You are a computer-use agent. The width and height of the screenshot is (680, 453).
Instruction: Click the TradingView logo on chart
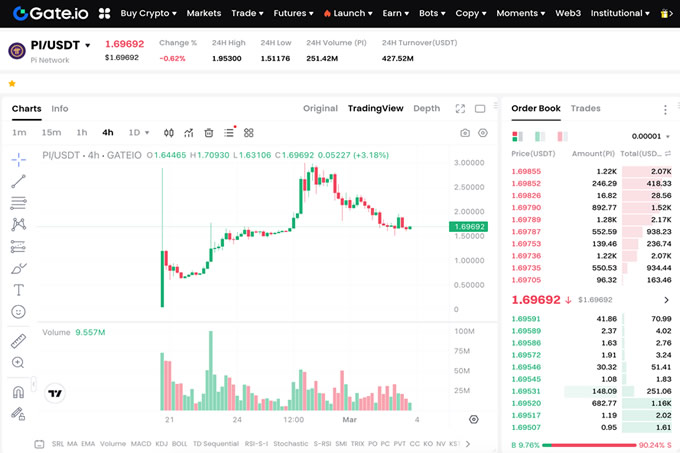click(55, 393)
